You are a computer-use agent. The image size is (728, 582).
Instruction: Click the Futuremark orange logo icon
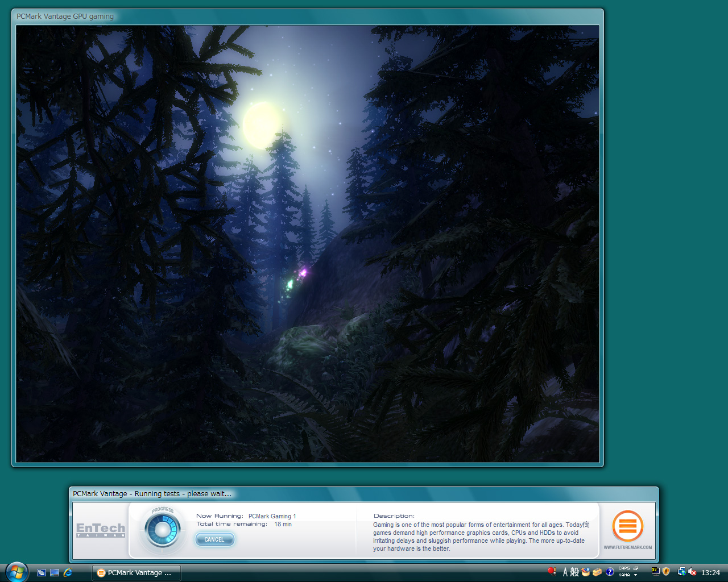tap(628, 526)
